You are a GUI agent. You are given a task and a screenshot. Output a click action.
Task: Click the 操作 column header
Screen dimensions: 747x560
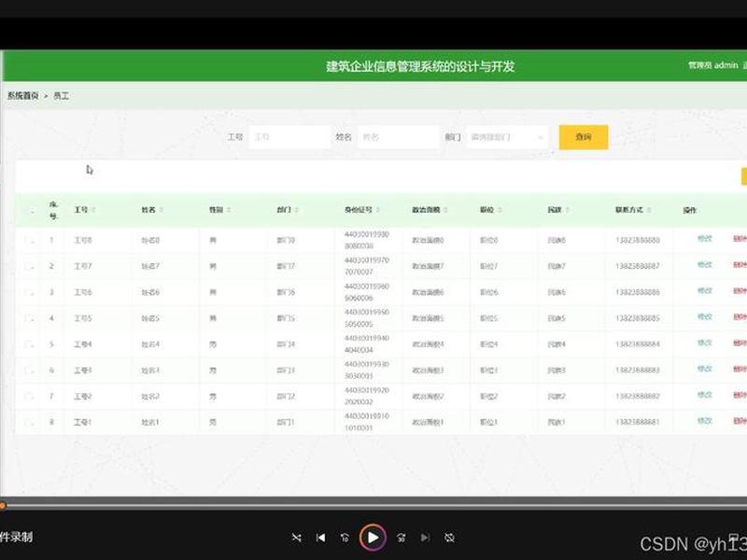(689, 210)
